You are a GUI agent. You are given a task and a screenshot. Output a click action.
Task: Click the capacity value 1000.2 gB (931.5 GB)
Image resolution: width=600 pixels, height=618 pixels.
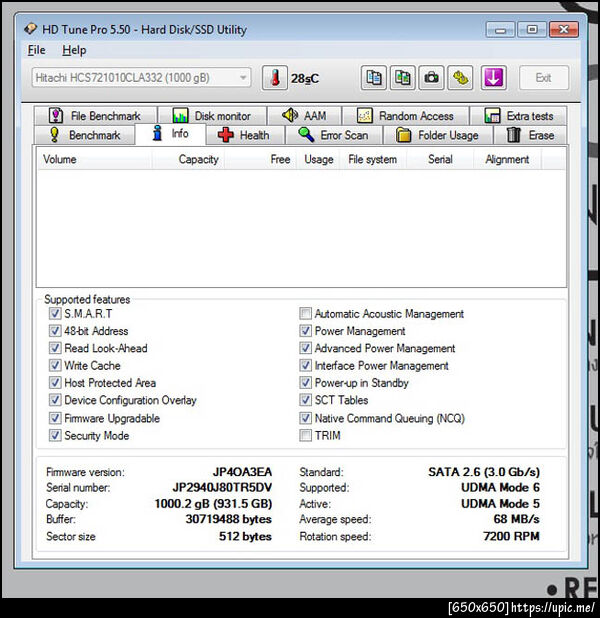click(213, 504)
